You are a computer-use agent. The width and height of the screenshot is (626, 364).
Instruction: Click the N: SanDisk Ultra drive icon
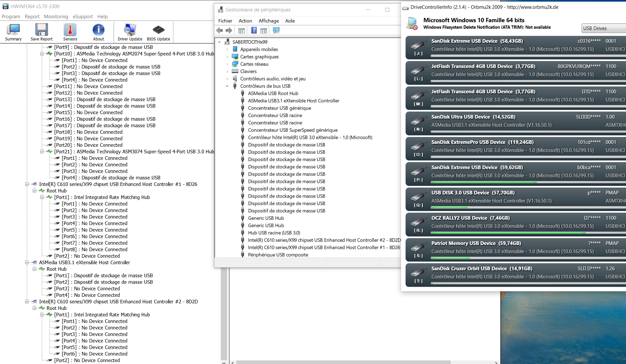point(418,121)
